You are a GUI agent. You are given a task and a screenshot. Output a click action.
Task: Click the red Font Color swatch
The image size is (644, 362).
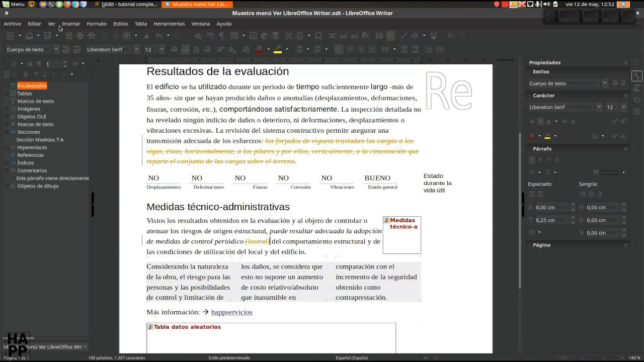coord(259,49)
